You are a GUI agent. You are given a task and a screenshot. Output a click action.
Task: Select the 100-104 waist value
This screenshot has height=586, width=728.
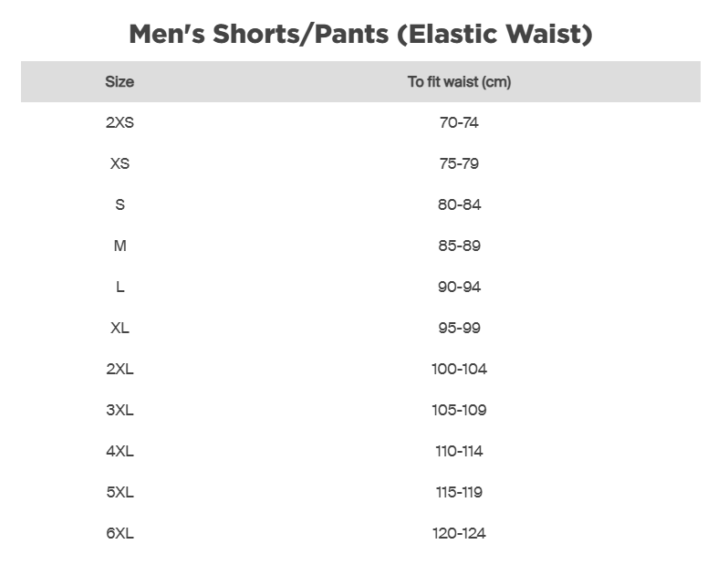coord(459,369)
